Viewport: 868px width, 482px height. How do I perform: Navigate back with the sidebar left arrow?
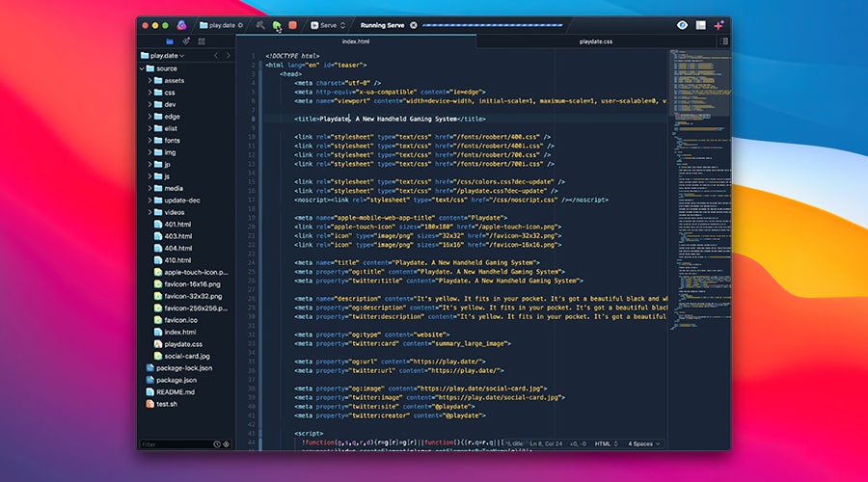tap(214, 56)
